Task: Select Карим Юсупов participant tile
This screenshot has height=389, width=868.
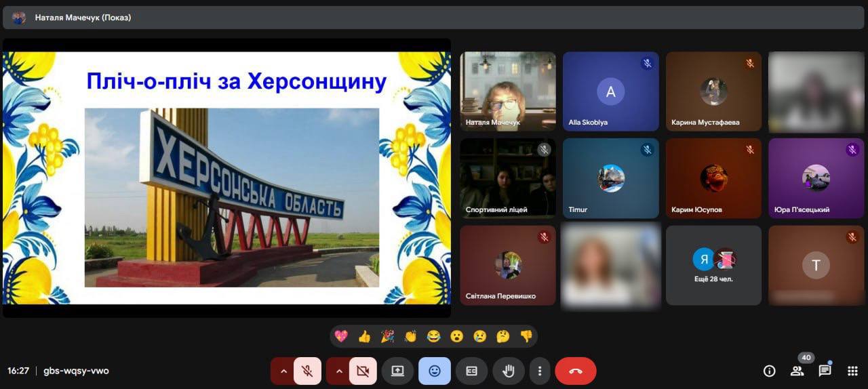Action: pos(713,178)
